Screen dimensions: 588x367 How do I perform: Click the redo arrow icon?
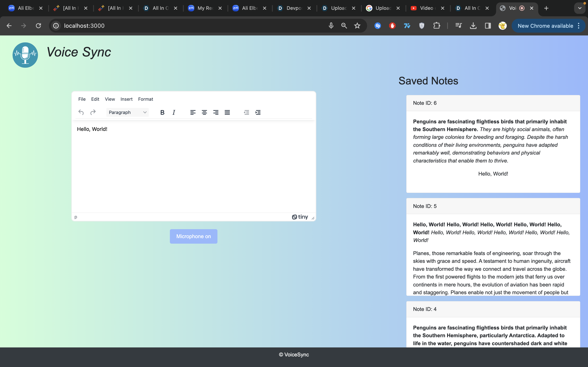(x=93, y=112)
